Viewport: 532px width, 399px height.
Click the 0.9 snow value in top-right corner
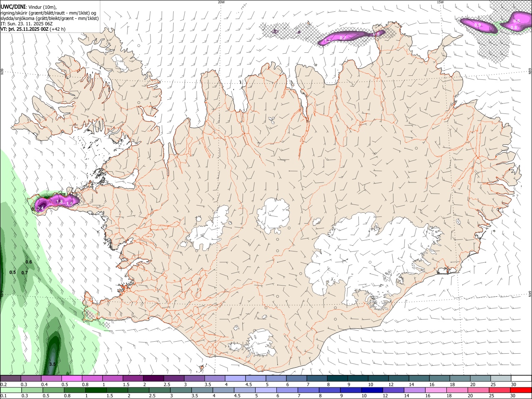click(478, 25)
